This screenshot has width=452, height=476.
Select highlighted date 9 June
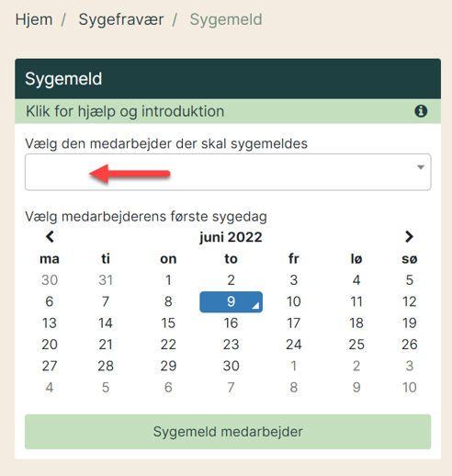coord(231,302)
